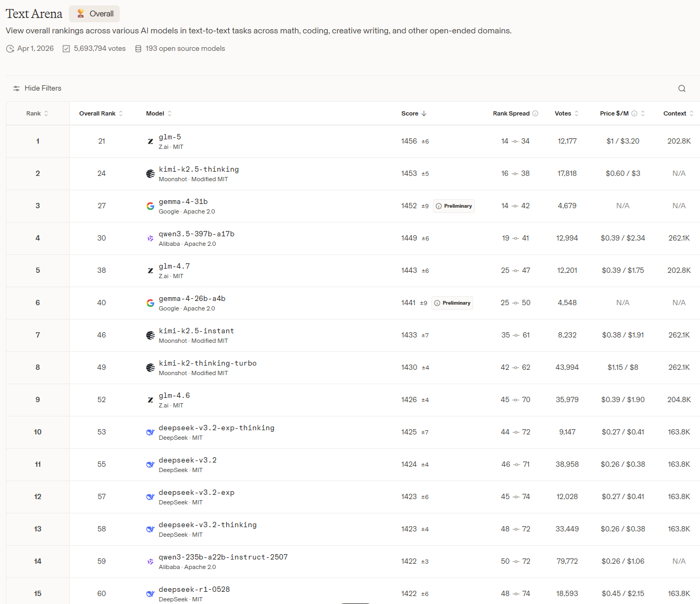Click the Preliminary badge on gemma-4-26b-a4b
700x604 pixels.
[x=452, y=303]
